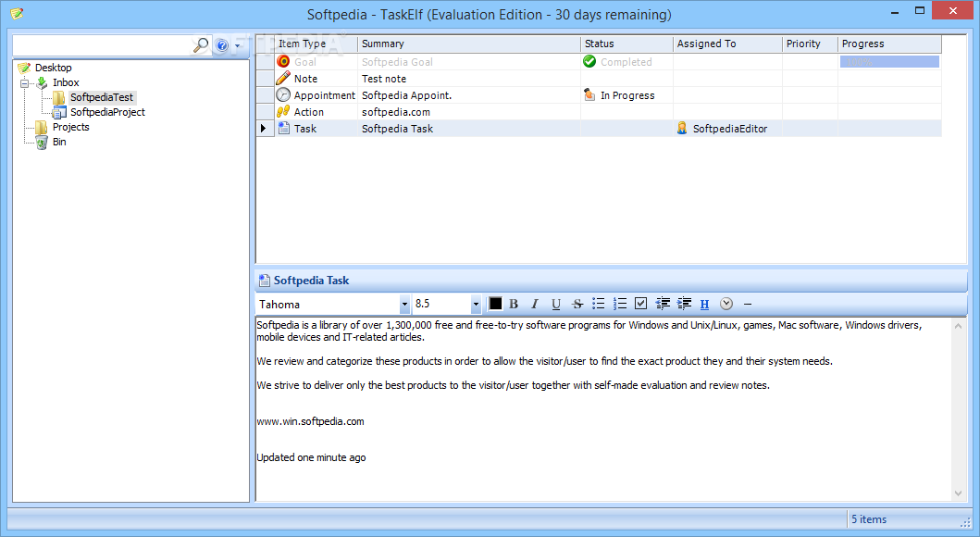This screenshot has width=980, height=537.
Task: Sort by Summary column header
Action: pyautogui.click(x=469, y=44)
